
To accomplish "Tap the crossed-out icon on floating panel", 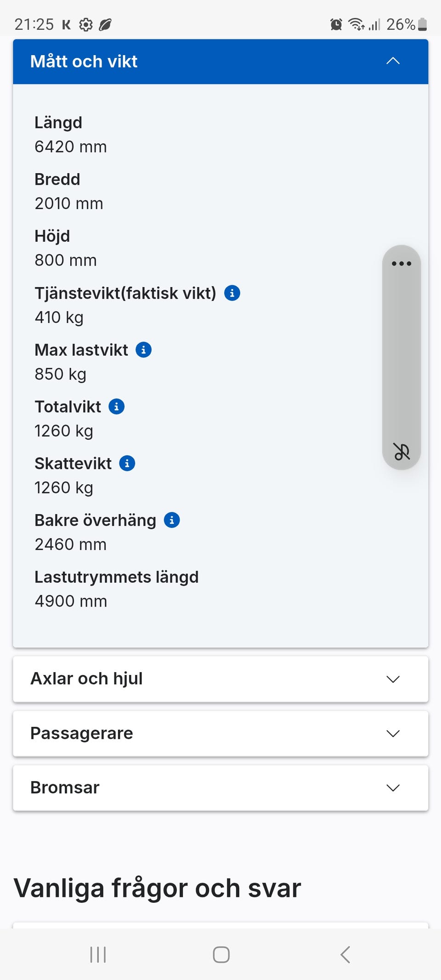I will [x=401, y=451].
